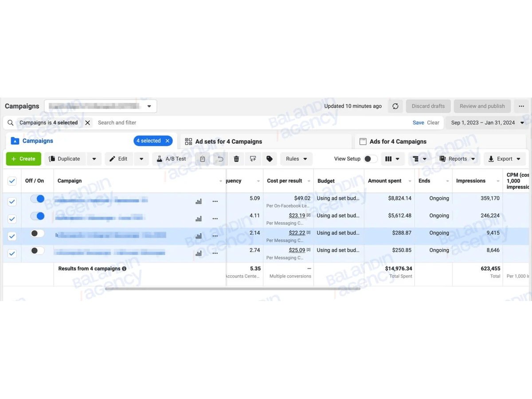Click the A/B Test button
This screenshot has width=532, height=399.
click(x=172, y=159)
